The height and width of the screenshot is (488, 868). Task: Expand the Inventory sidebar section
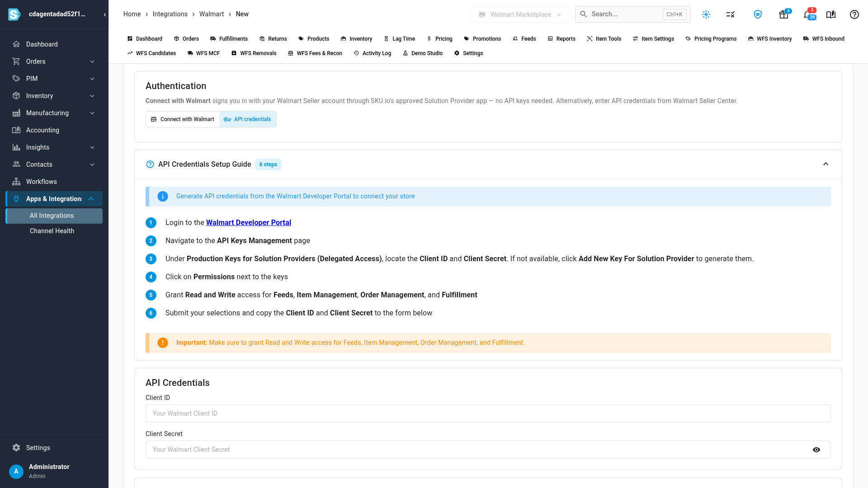coord(92,96)
